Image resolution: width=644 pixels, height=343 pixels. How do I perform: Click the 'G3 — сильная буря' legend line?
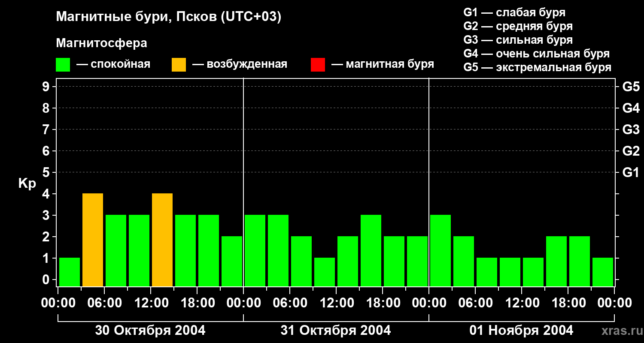tap(518, 40)
